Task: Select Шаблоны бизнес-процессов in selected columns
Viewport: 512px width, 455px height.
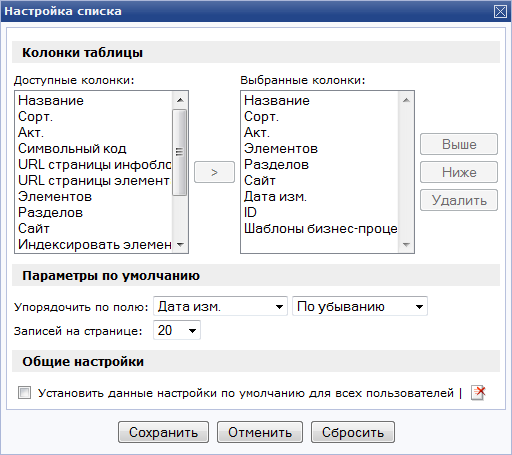Action: pos(320,228)
